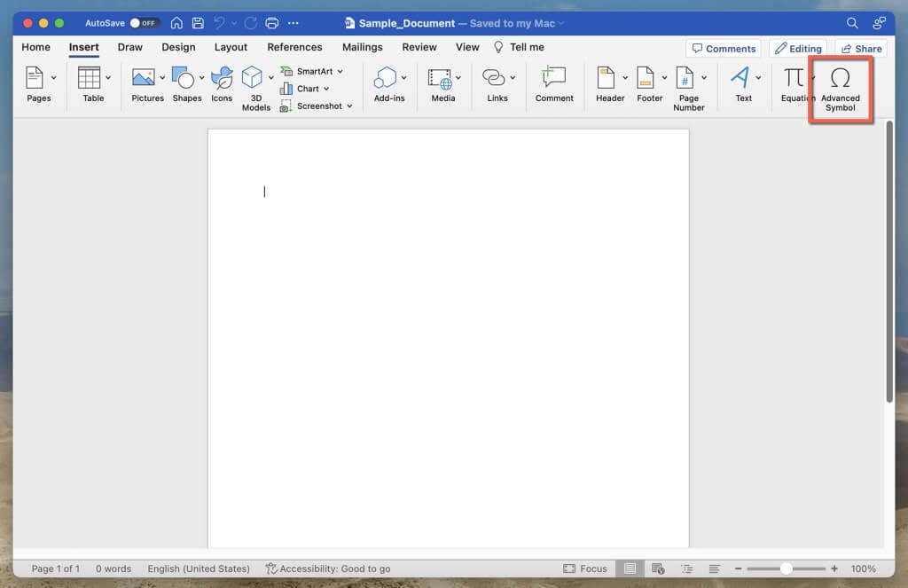908x588 pixels.
Task: Insert a Table
Action: tap(90, 78)
